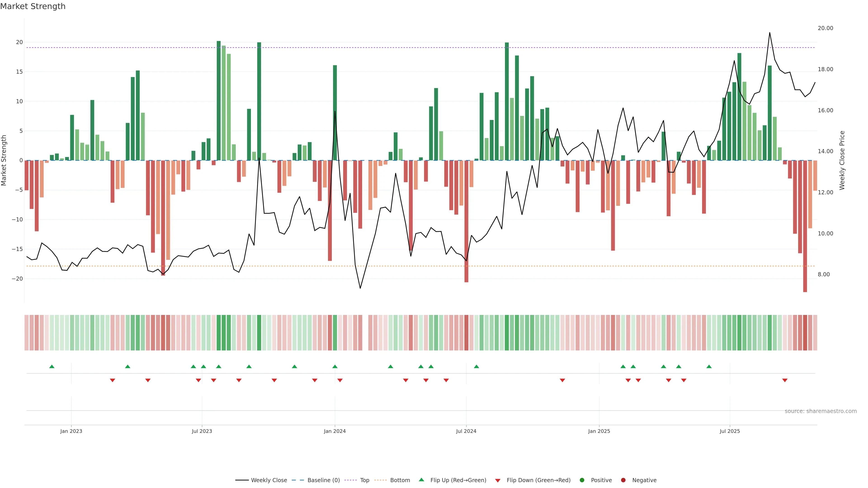Click the Weekly Close Price axis title
The width and height of the screenshot is (868, 488).
click(842, 160)
